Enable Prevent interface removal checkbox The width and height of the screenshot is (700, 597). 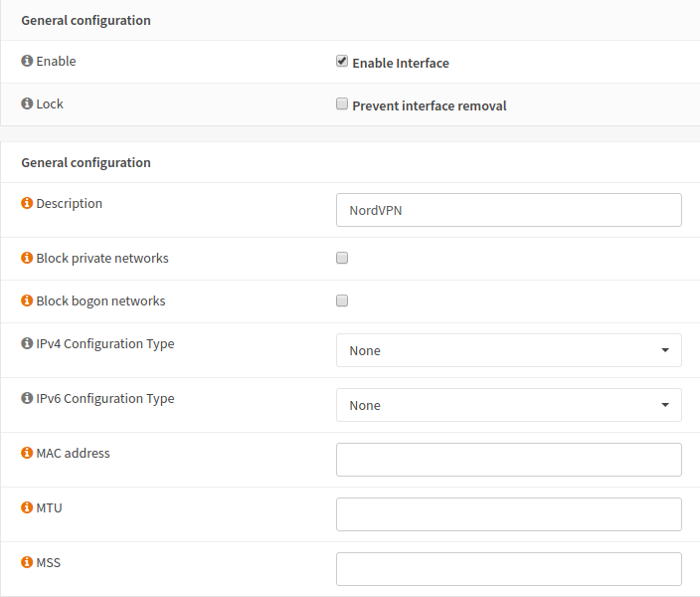[342, 104]
